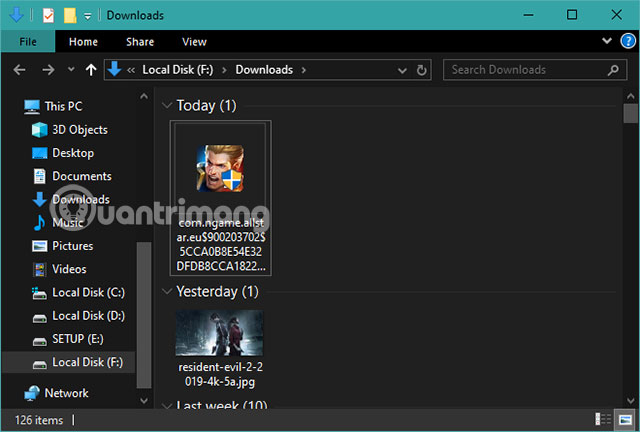Open Customize Quick Access Toolbar dropdown
This screenshot has width=640, height=432.
click(87, 16)
